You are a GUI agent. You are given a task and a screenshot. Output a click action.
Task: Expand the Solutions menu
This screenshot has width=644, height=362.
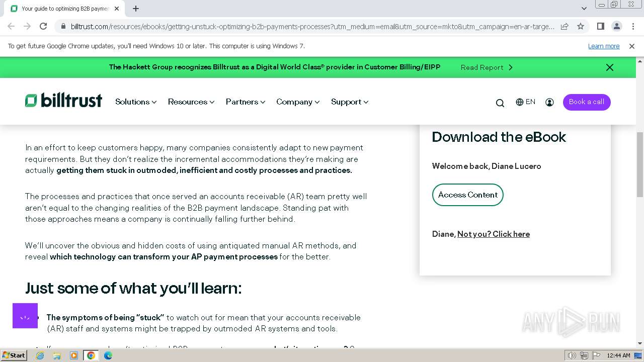[136, 102]
